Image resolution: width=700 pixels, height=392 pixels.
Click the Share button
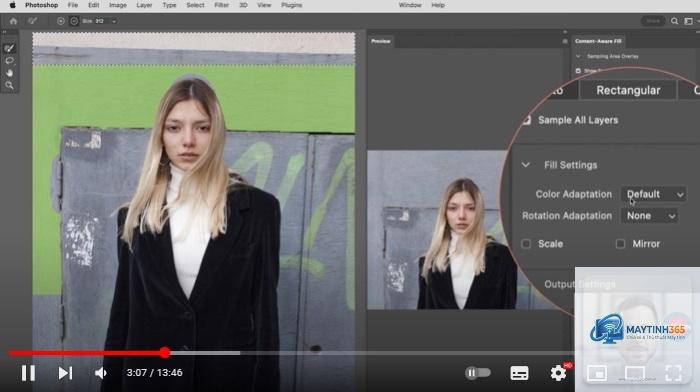[653, 21]
